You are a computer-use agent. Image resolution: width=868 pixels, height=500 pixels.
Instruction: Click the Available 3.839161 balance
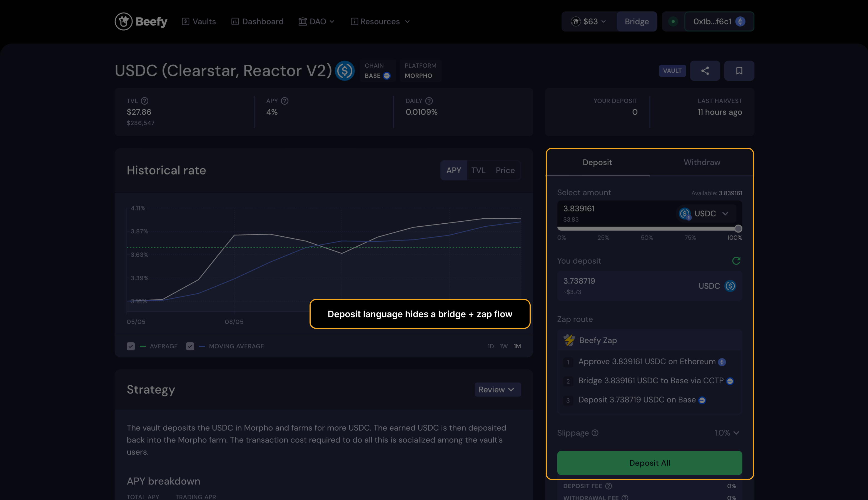[717, 193]
